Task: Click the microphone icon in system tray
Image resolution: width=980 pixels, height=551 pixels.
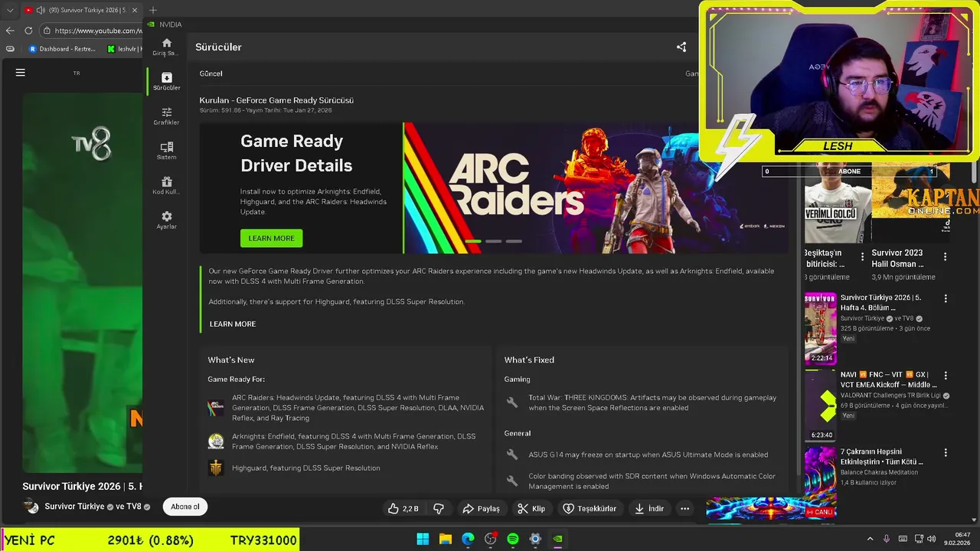Action: [x=887, y=540]
